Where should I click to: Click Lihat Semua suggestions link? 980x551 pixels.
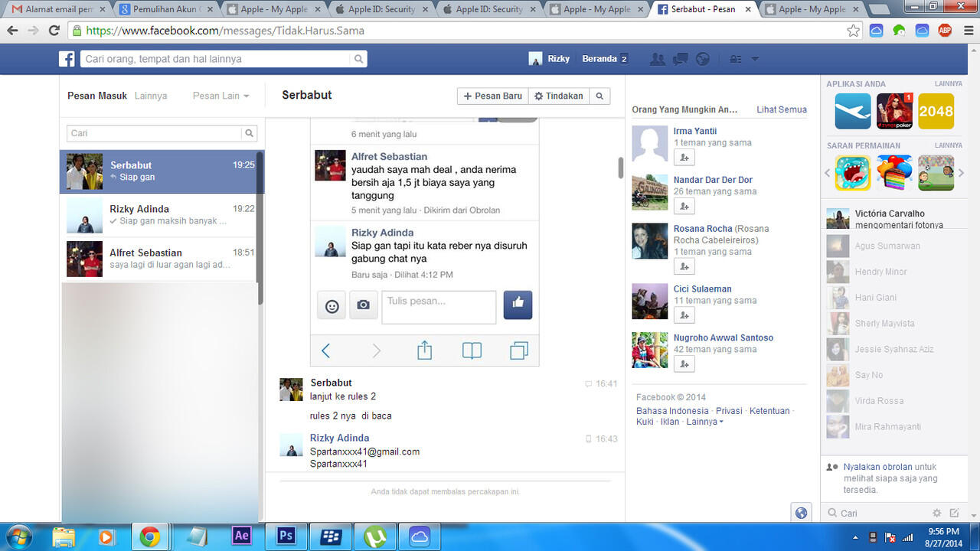click(782, 109)
